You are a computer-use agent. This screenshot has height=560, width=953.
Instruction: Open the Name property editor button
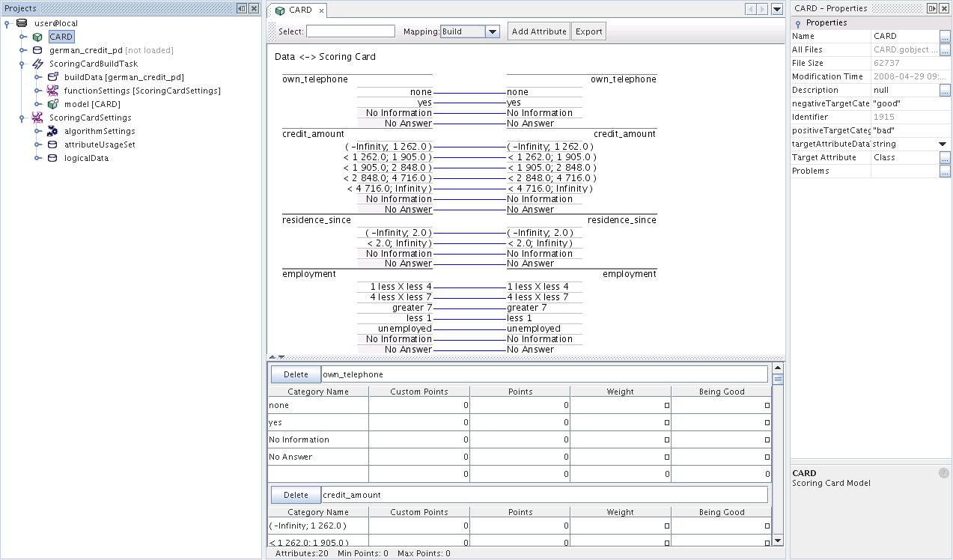click(x=945, y=36)
